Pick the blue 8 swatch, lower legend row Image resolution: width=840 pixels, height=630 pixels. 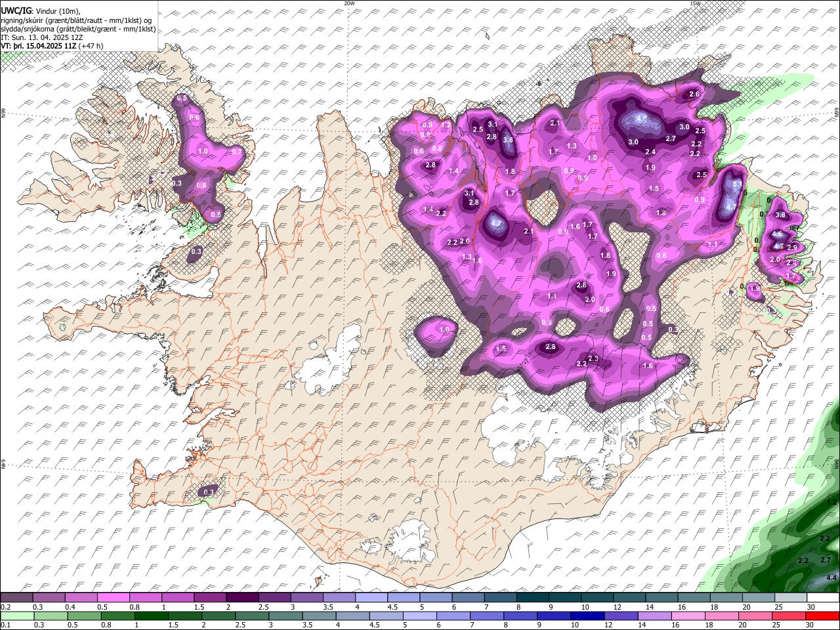[x=519, y=616]
